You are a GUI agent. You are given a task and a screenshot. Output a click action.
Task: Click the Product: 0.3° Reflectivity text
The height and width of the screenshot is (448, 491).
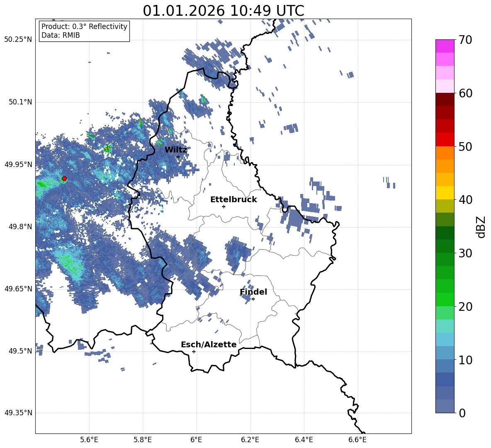click(x=84, y=27)
